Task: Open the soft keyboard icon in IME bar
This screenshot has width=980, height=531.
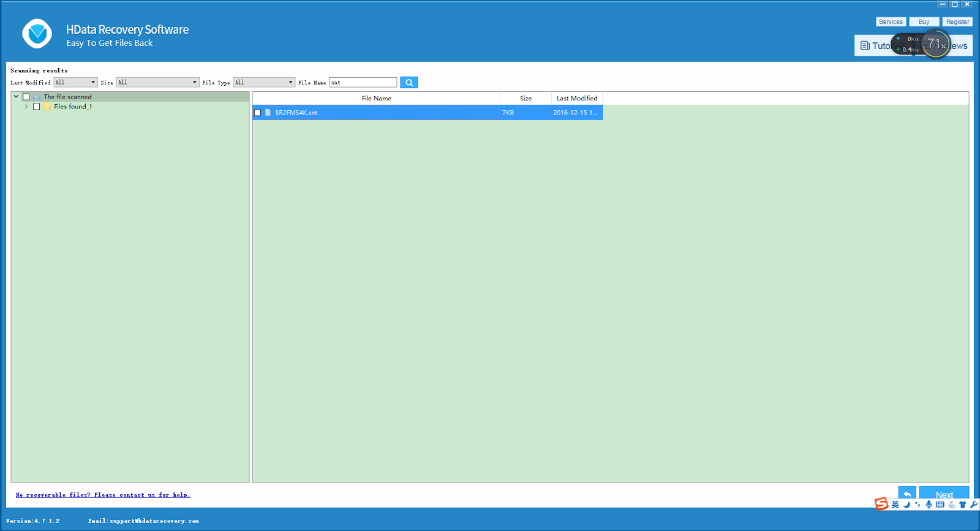Action: [x=940, y=505]
